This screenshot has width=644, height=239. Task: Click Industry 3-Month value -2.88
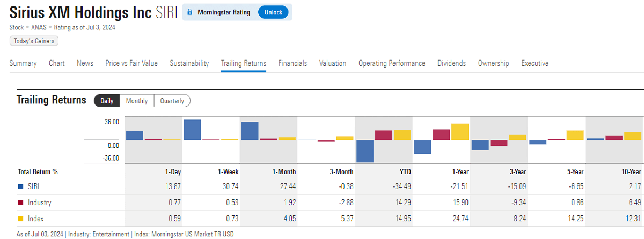[346, 203]
